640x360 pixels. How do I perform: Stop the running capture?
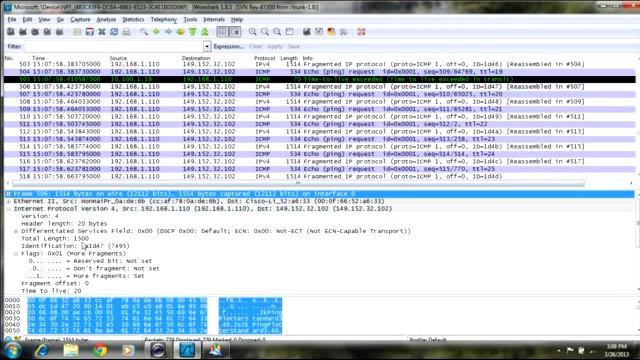[47, 32]
